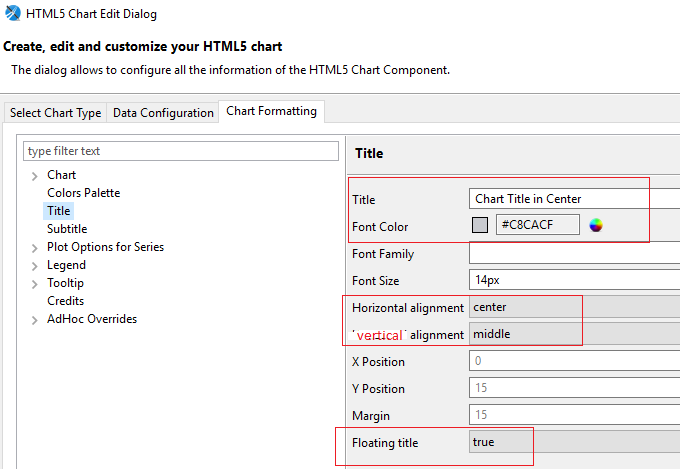The image size is (680, 469).
Task: Click the Font Color preview swatch
Action: pos(480,225)
